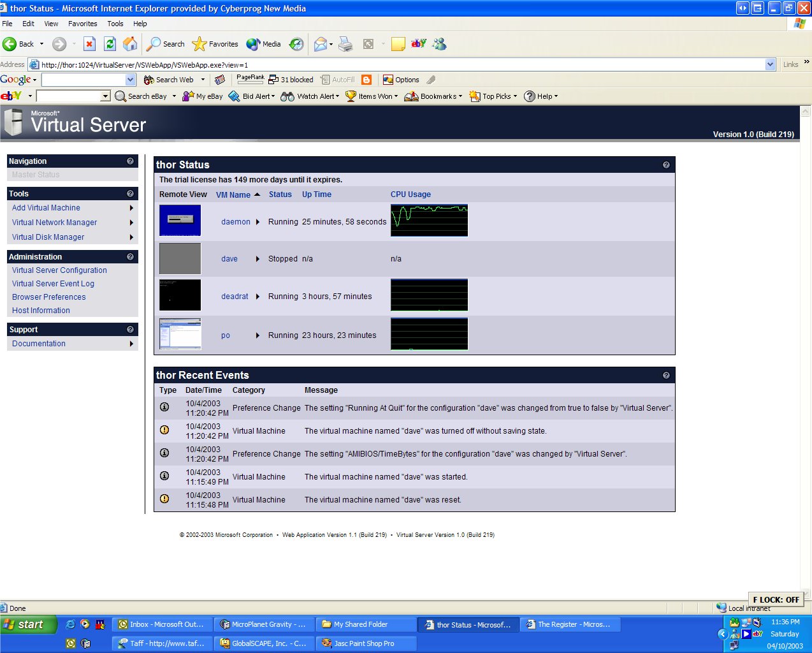The image size is (812, 653).
Task: Click the daemon CPU usage graph
Action: coord(429,221)
